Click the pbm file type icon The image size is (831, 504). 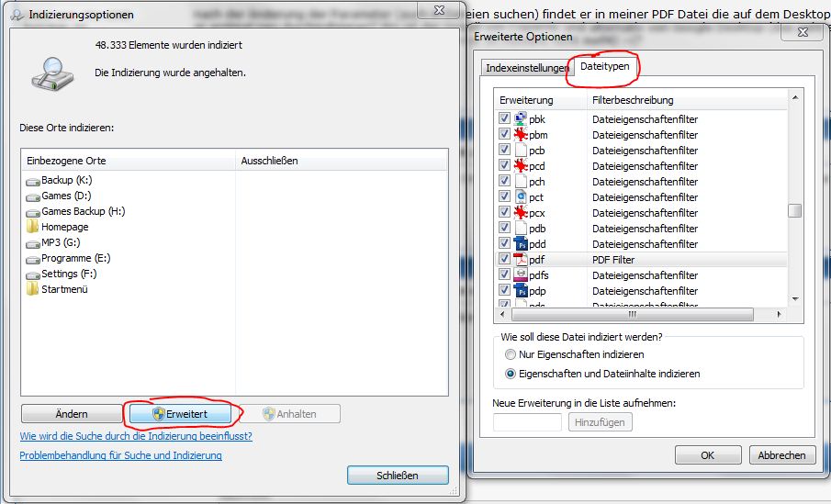521,134
